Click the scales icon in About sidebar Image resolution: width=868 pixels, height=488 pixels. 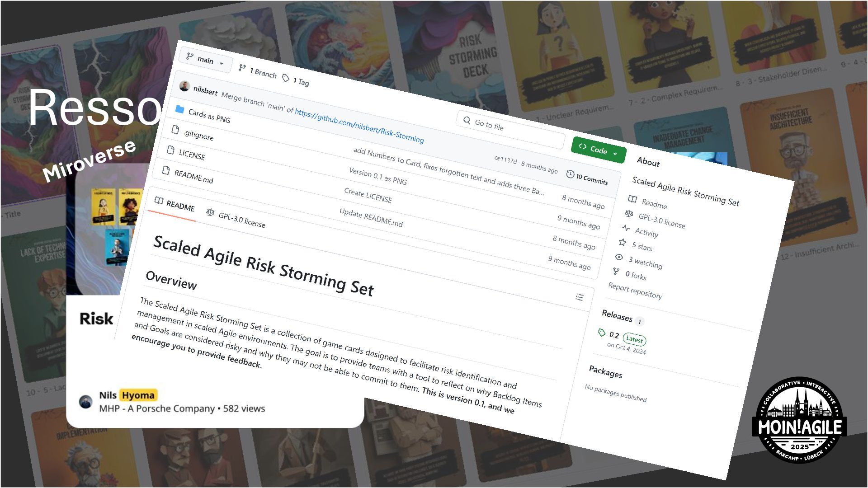point(629,213)
